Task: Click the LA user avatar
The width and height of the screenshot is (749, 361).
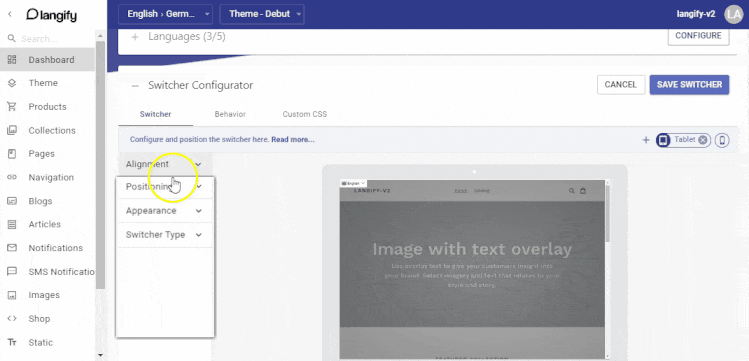Action: tap(734, 14)
